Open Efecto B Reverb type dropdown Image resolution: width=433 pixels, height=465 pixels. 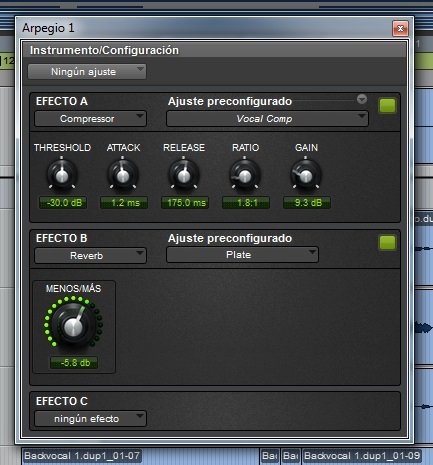tap(90, 256)
